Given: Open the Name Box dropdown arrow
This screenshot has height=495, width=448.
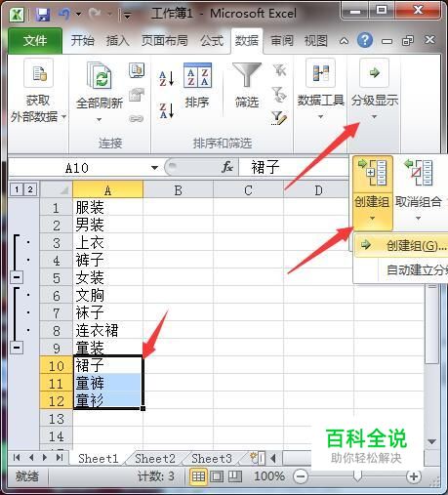Looking at the screenshot, I should [154, 168].
